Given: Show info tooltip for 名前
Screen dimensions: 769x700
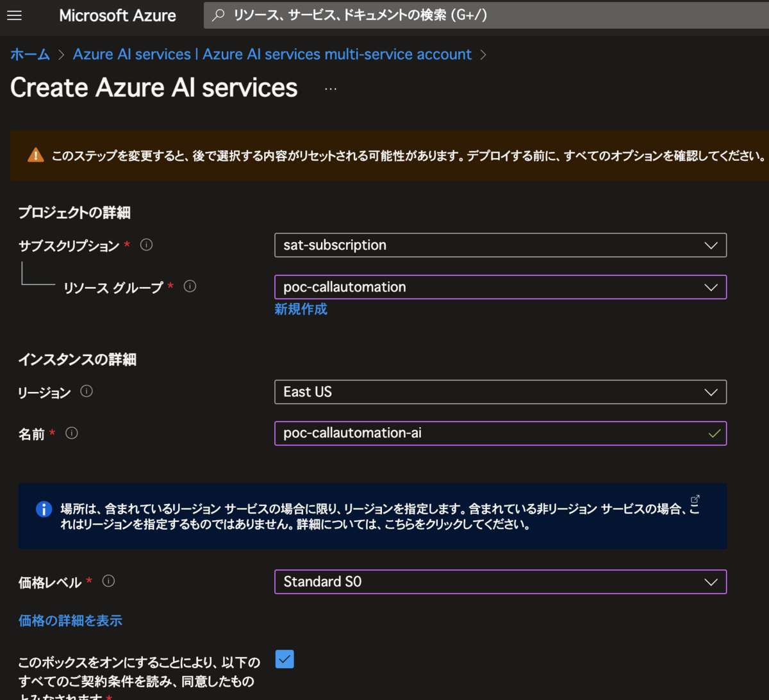Looking at the screenshot, I should point(72,433).
